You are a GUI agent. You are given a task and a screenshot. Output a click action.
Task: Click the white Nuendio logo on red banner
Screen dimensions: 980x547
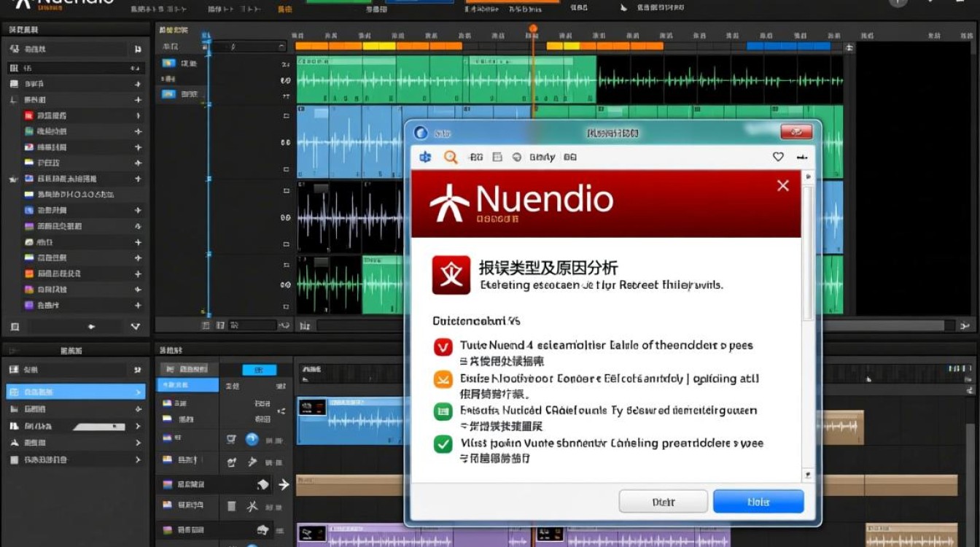pos(449,202)
